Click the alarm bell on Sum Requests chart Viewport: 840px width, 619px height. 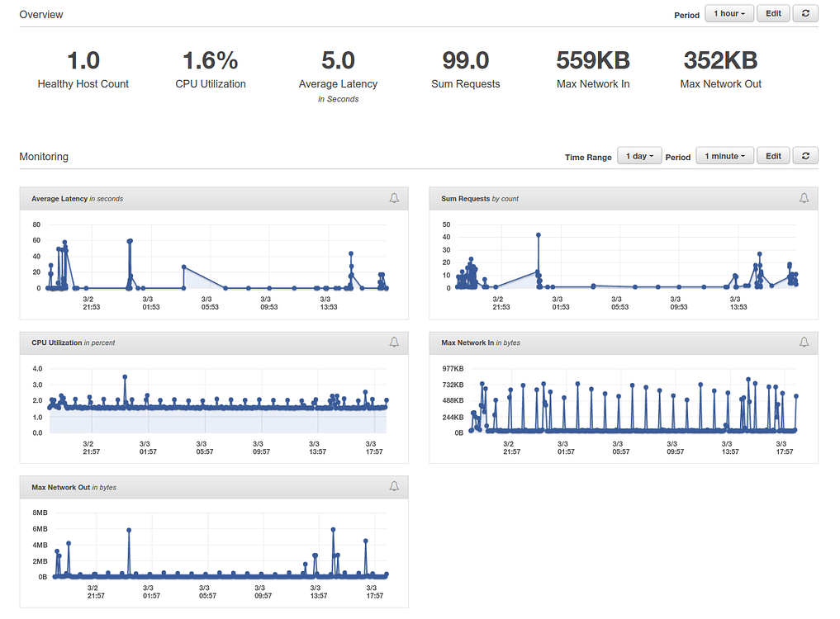803,198
